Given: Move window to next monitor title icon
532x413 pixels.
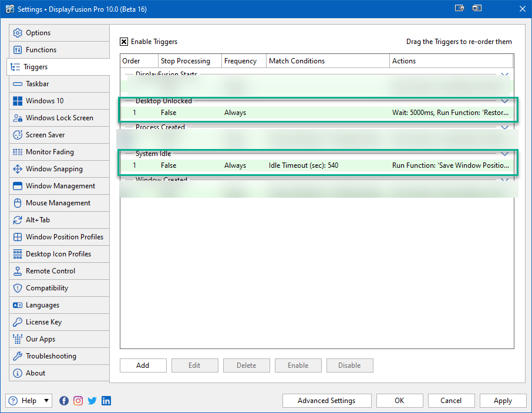Looking at the screenshot, I should [x=459, y=8].
